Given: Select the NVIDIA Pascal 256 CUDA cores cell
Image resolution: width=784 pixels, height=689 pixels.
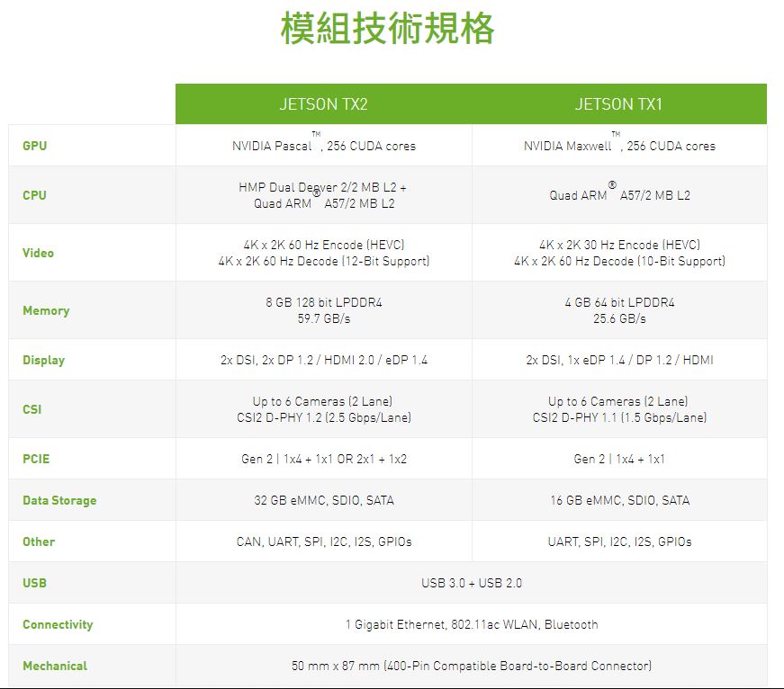Looking at the screenshot, I should coord(323,146).
